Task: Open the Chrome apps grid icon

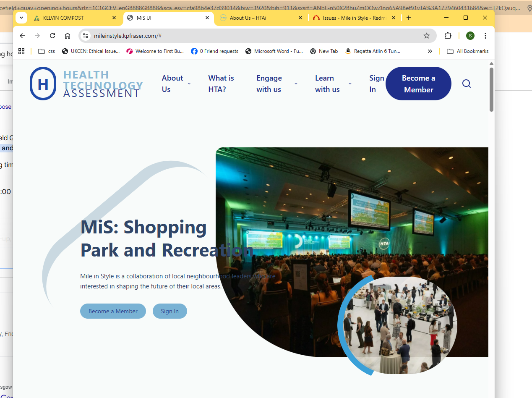Action: coord(21,51)
